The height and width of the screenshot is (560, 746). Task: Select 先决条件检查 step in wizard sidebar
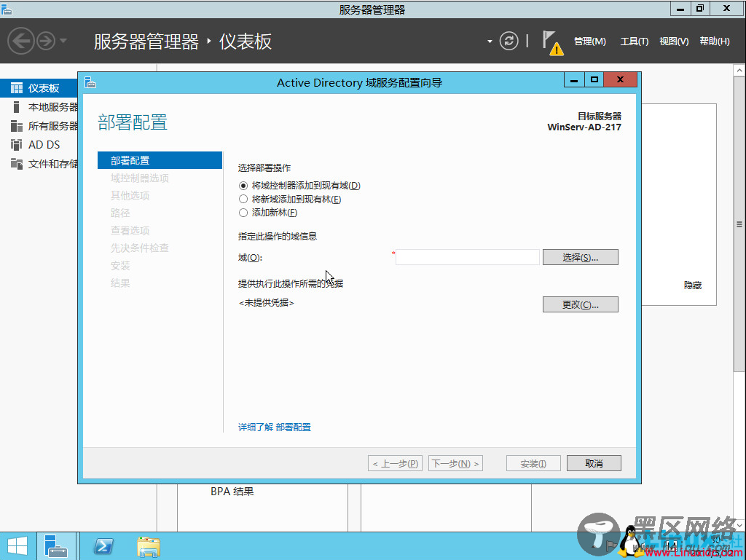click(139, 248)
